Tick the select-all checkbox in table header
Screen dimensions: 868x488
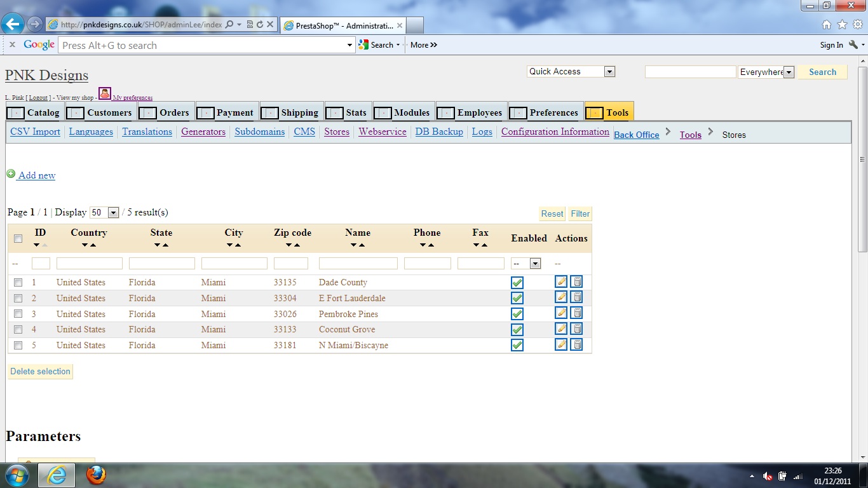click(18, 239)
